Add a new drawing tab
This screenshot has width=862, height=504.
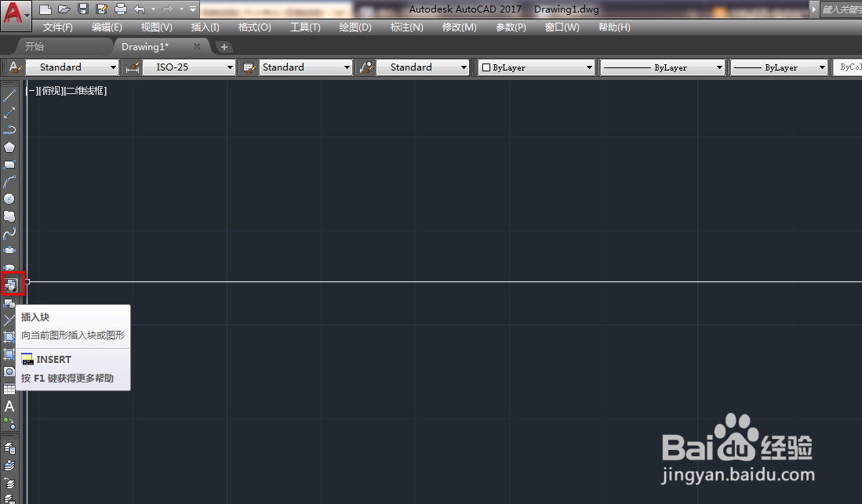[224, 47]
